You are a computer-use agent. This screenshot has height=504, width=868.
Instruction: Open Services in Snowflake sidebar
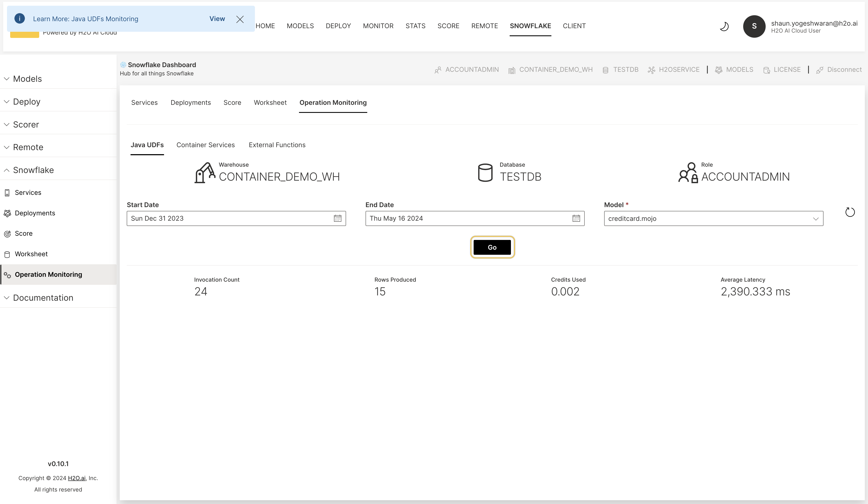28,192
